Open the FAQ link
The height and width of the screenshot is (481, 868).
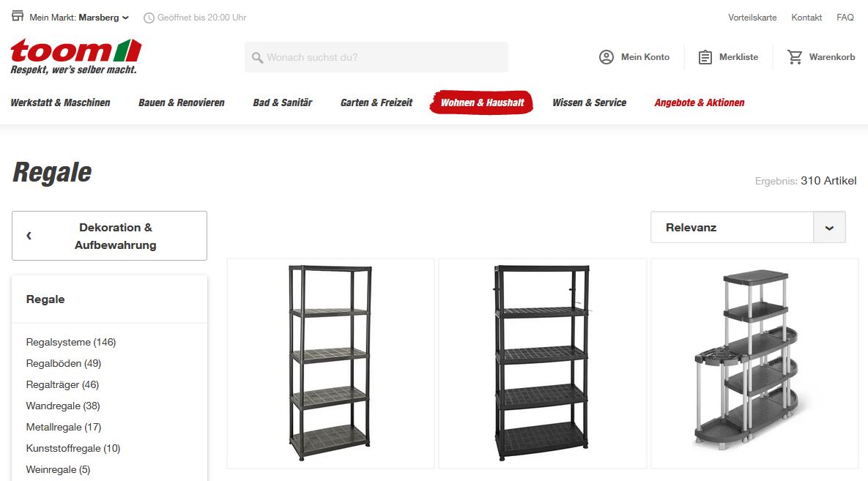coord(845,18)
